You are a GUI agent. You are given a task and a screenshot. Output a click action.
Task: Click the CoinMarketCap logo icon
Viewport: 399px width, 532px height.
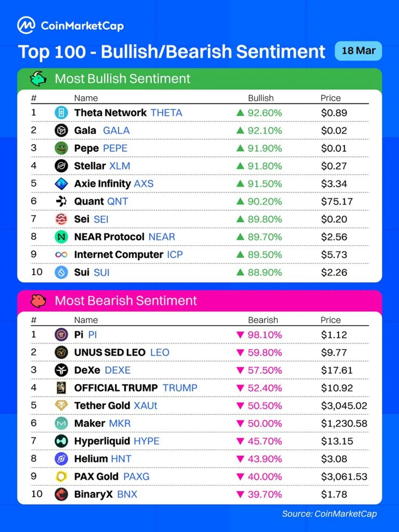(x=26, y=25)
